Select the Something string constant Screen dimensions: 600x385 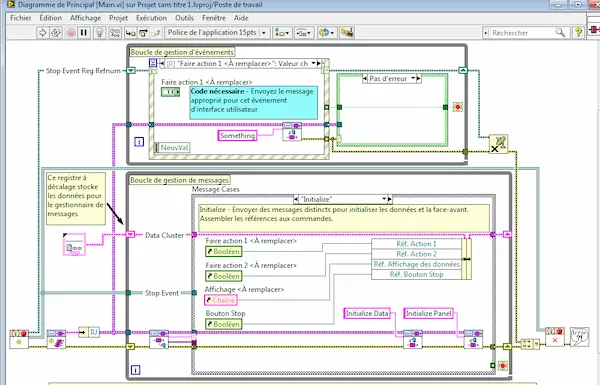[237, 135]
